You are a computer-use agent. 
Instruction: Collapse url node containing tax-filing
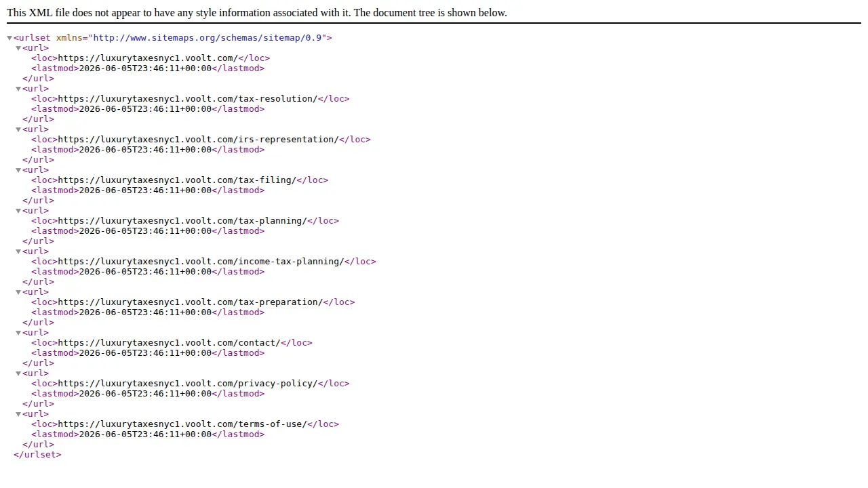pyautogui.click(x=18, y=170)
